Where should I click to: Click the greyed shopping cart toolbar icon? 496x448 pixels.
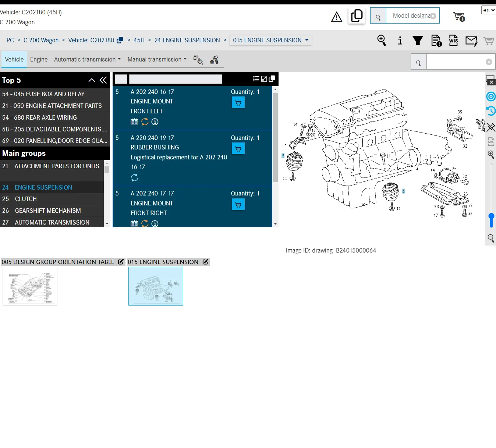[x=489, y=41]
